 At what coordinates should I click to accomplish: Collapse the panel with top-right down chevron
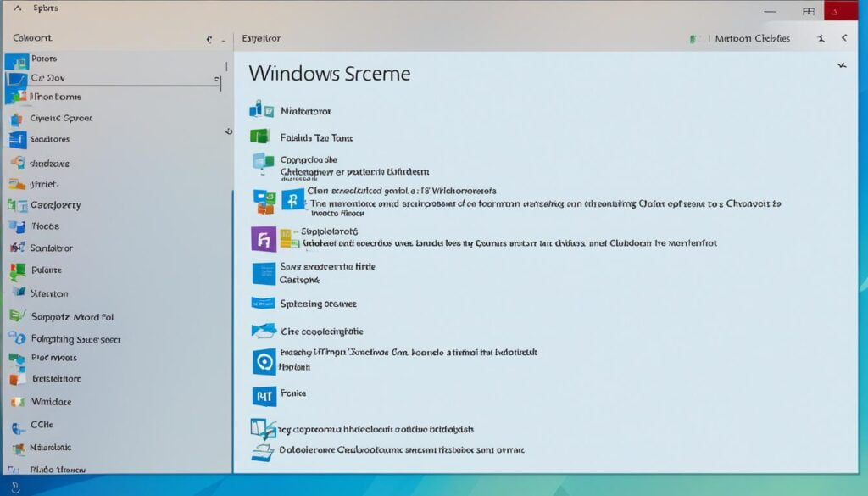pyautogui.click(x=842, y=65)
